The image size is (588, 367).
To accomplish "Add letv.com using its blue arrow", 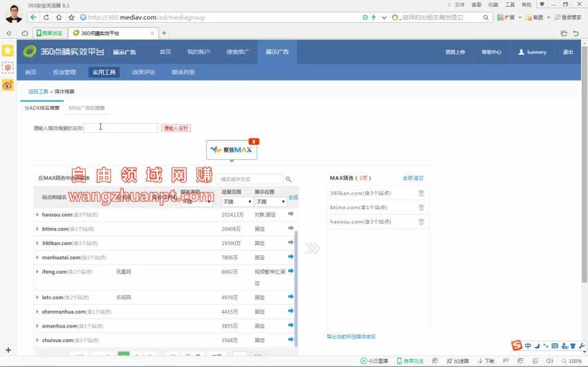I will [291, 296].
